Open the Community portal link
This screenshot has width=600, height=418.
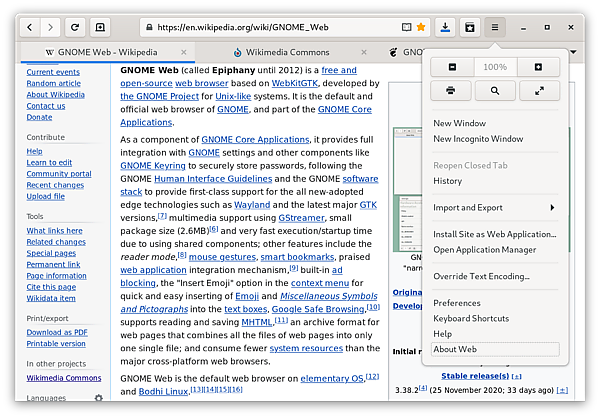tap(59, 174)
